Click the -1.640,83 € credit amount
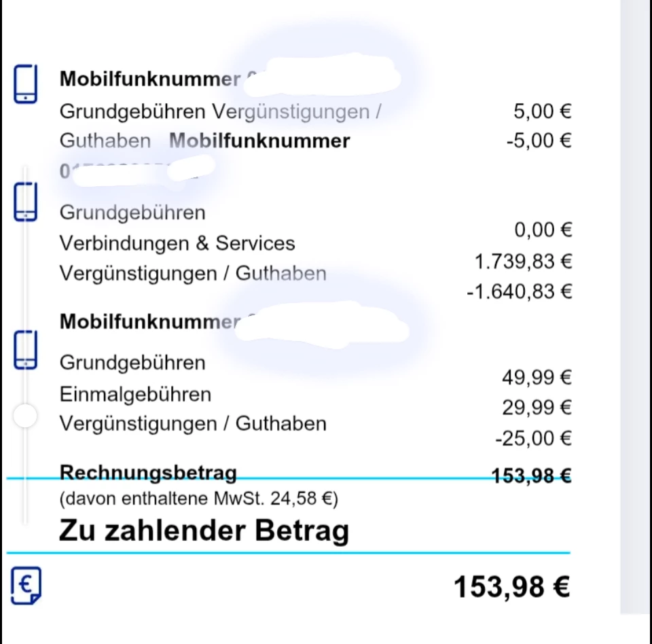The image size is (652, 644). [x=519, y=292]
